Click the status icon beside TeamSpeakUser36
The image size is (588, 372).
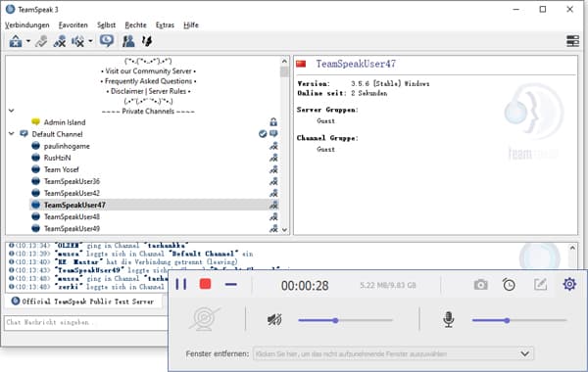click(273, 181)
